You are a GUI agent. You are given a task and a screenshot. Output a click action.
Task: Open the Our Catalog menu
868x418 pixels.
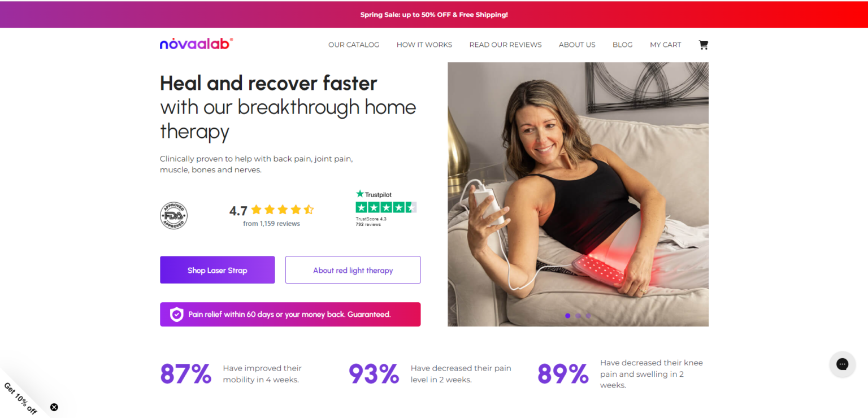tap(354, 45)
